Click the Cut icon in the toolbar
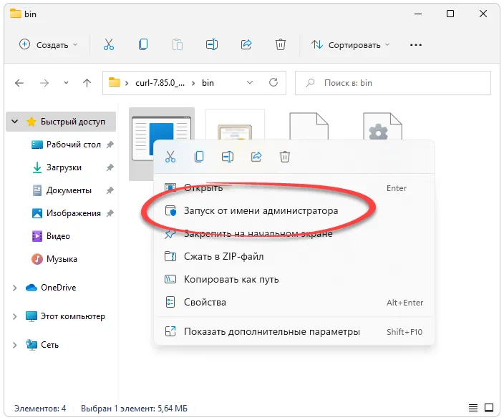The height and width of the screenshot is (420, 504). coord(109,44)
